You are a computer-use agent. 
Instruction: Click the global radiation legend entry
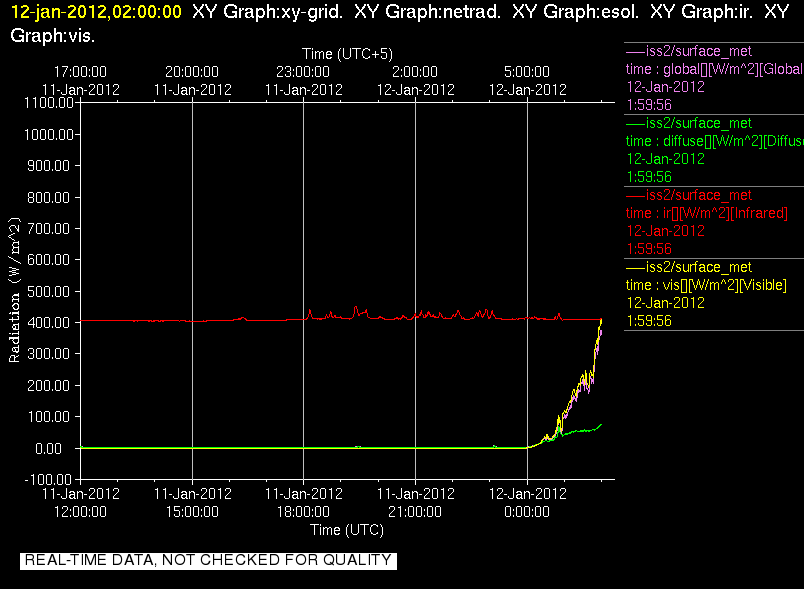coord(714,78)
